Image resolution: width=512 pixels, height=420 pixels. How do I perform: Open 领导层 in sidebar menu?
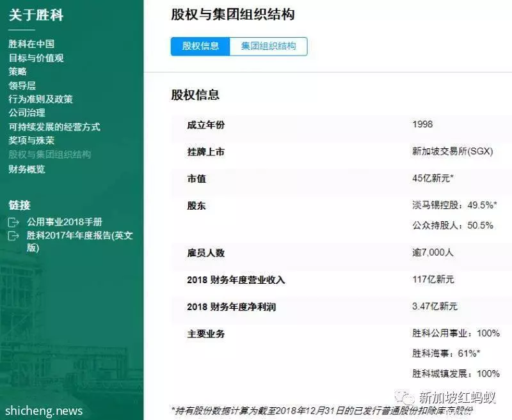click(x=22, y=86)
